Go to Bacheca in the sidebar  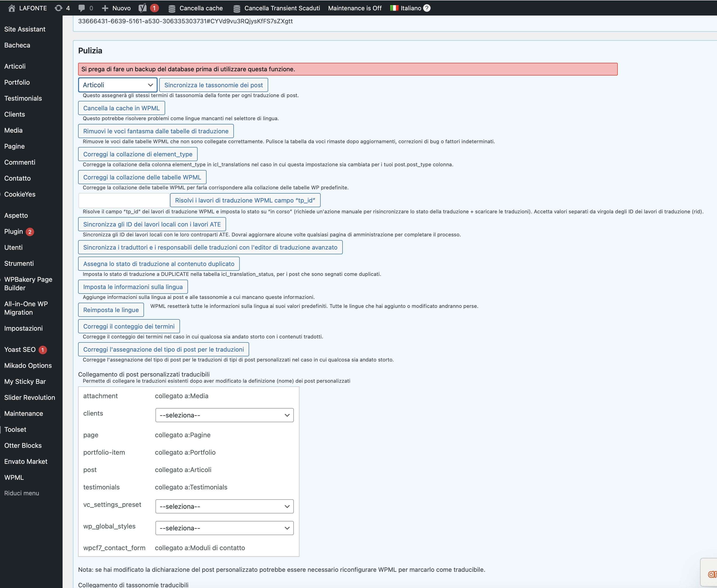17,45
